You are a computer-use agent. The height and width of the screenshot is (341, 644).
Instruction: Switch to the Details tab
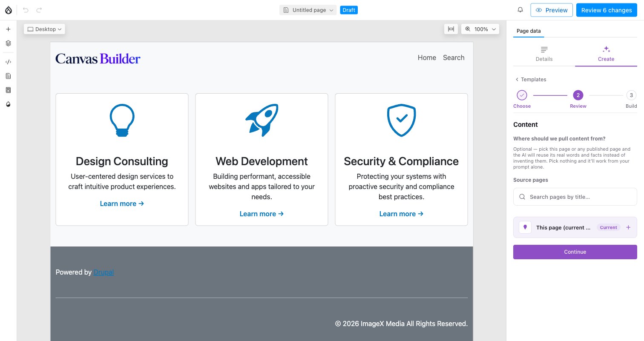pos(544,54)
